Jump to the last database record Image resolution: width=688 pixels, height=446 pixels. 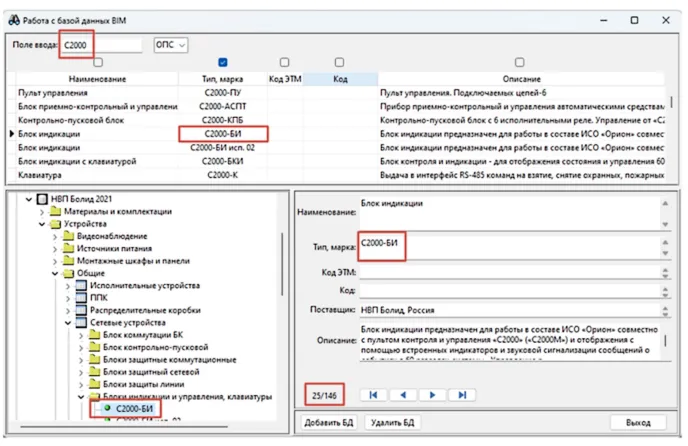coord(462,395)
